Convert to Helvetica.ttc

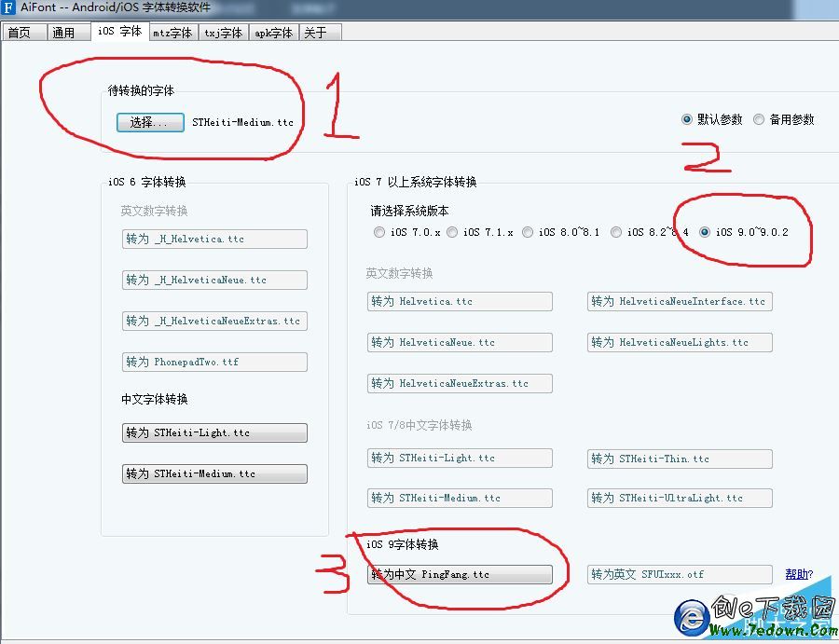[x=460, y=301]
